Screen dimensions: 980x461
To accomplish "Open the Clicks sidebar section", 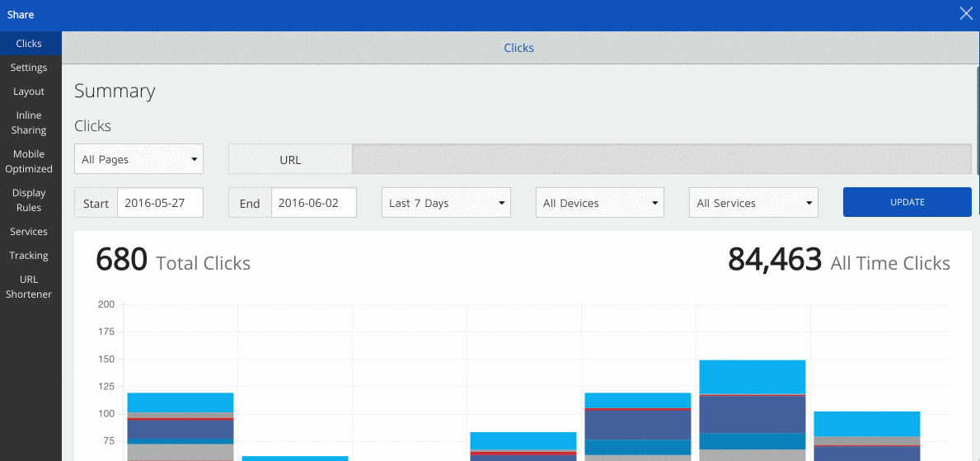I will (30, 44).
